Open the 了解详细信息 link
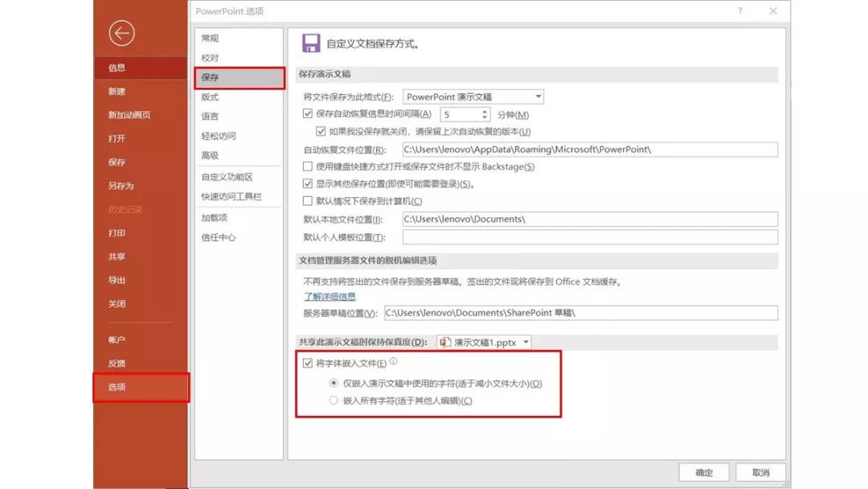The height and width of the screenshot is (489, 868). coord(330,296)
